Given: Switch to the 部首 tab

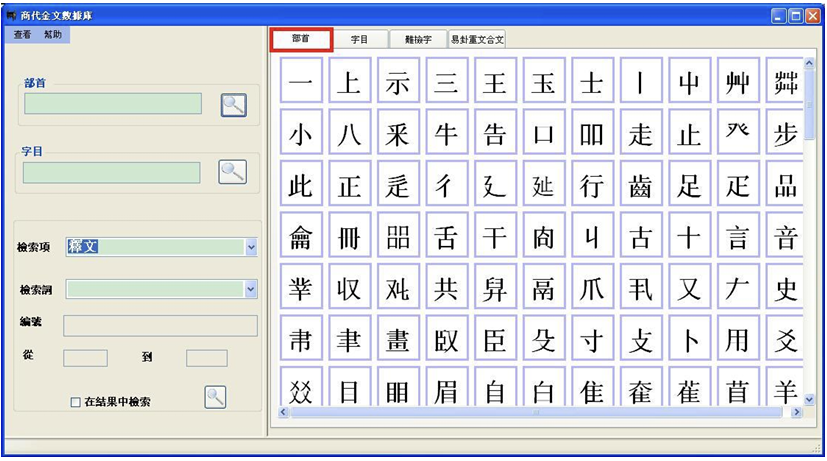Looking at the screenshot, I should tap(301, 39).
